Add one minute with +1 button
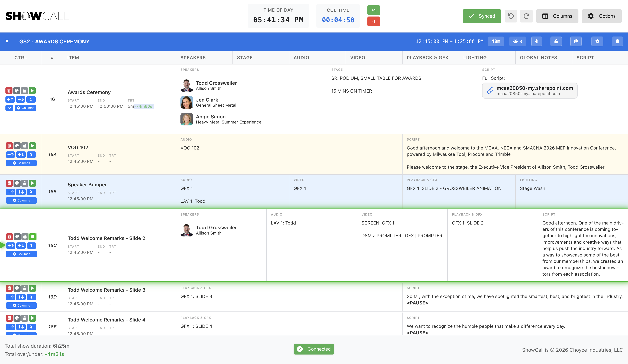Screen dimensions: 628x364 pyautogui.click(x=374, y=10)
